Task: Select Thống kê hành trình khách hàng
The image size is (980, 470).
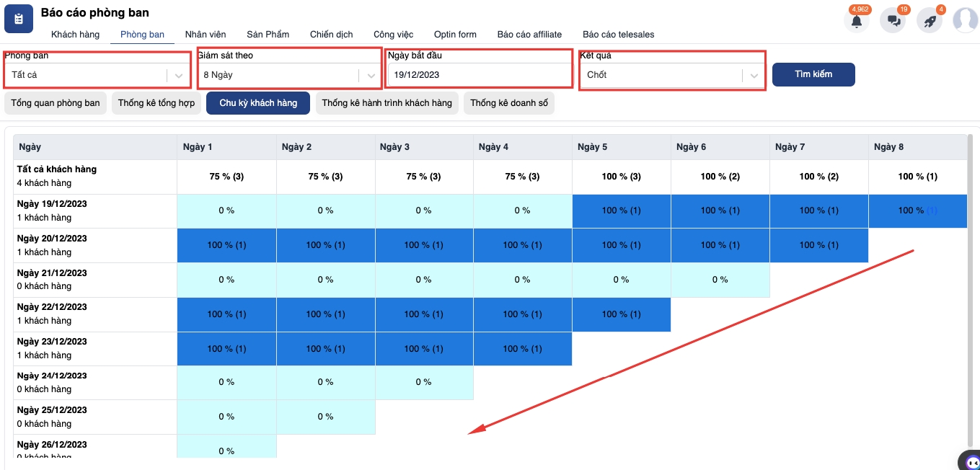Action: [x=387, y=103]
